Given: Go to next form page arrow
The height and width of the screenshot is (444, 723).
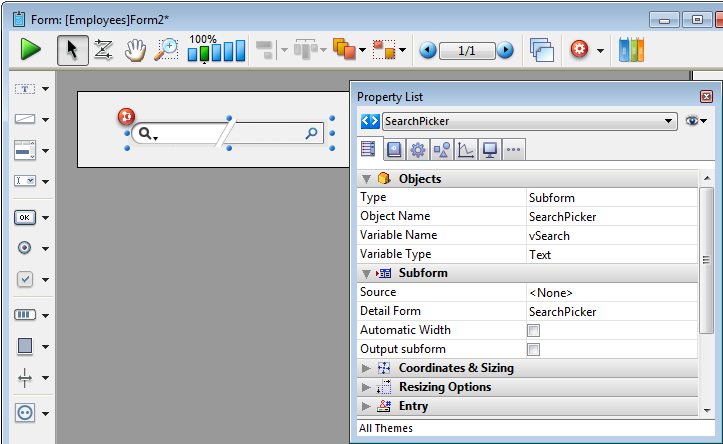Looking at the screenshot, I should [505, 50].
